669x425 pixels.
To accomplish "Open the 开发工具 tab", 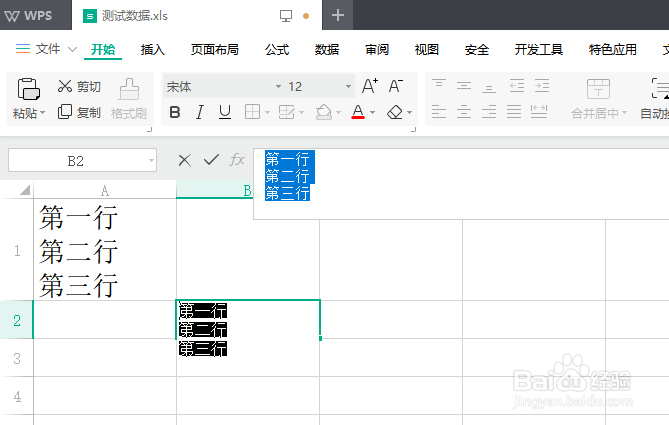I will [x=538, y=49].
